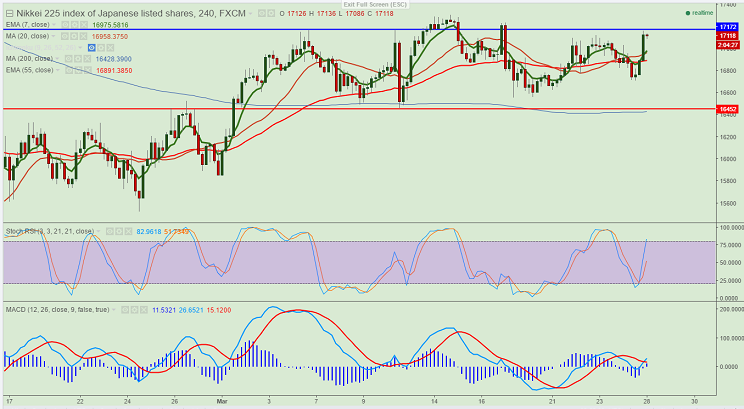Remove the MA (20, close) indicator

pos(84,36)
